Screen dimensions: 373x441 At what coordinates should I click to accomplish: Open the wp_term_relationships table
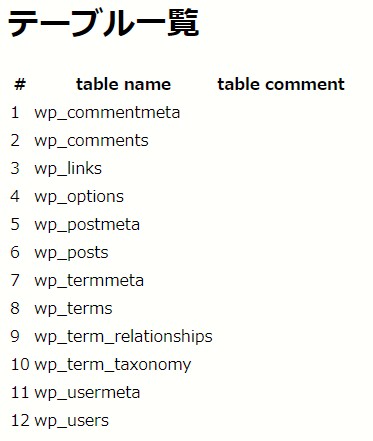click(x=123, y=337)
